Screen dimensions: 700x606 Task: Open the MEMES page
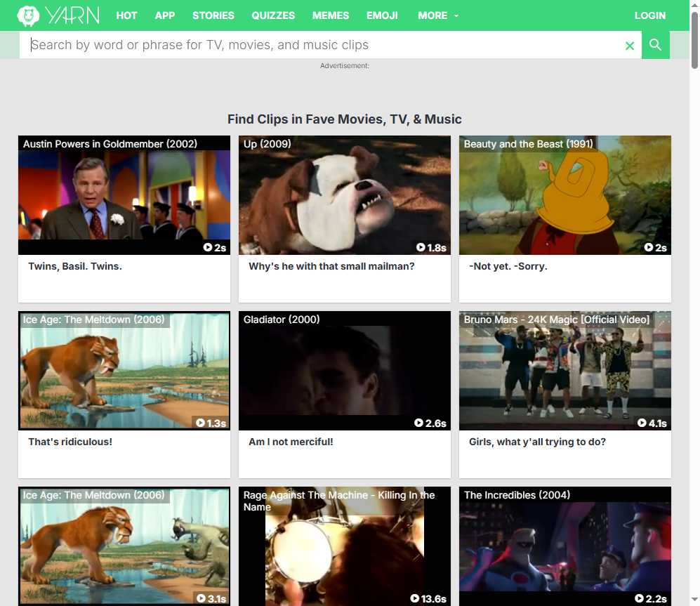(331, 15)
